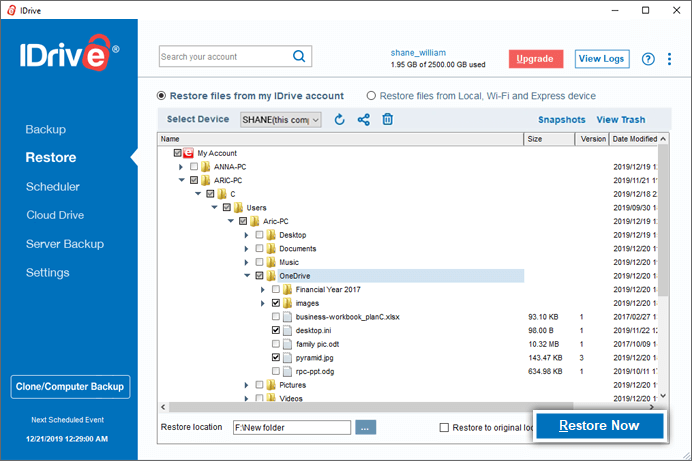692x461 pixels.
Task: Uncheck the images folder checkbox
Action: (276, 304)
